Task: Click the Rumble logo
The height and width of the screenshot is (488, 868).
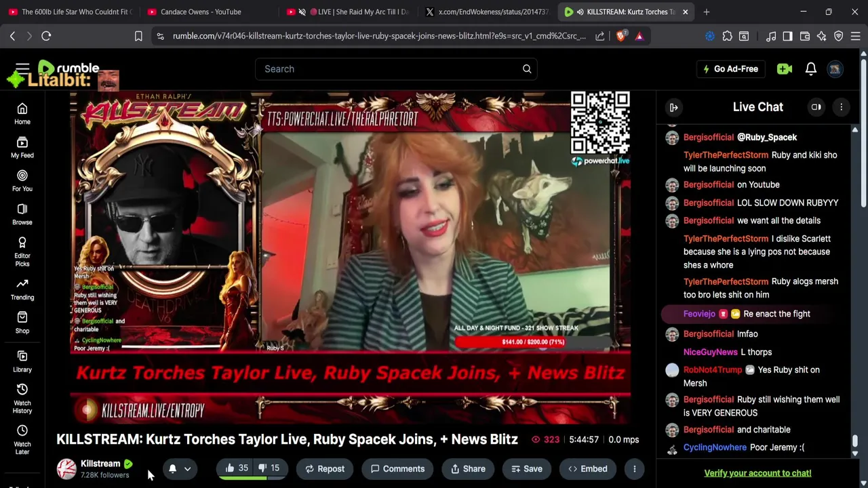Action: coord(69,68)
